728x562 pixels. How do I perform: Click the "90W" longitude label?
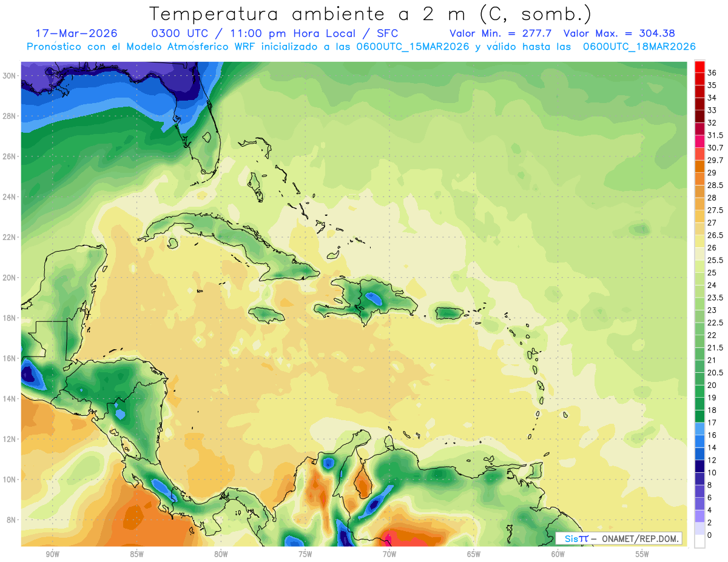pyautogui.click(x=53, y=554)
